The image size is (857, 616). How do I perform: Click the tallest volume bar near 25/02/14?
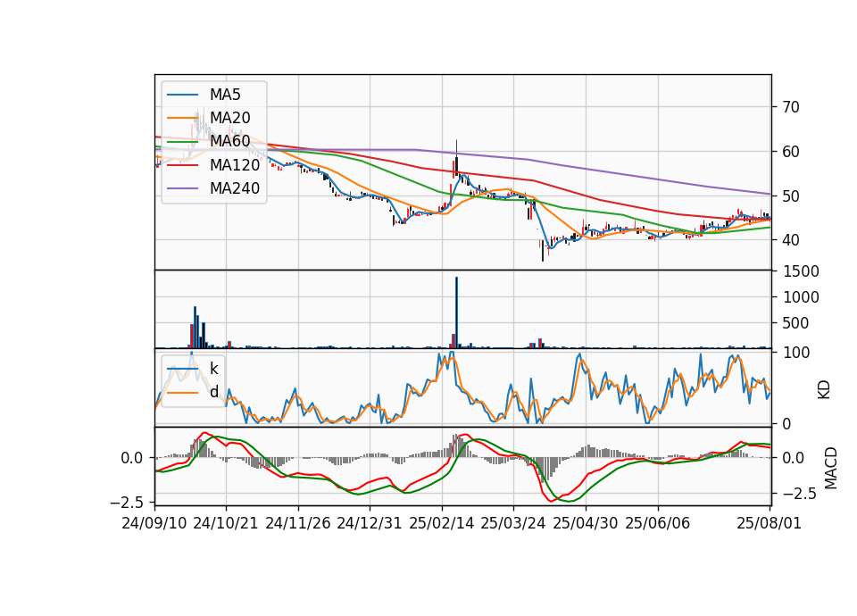pos(456,312)
